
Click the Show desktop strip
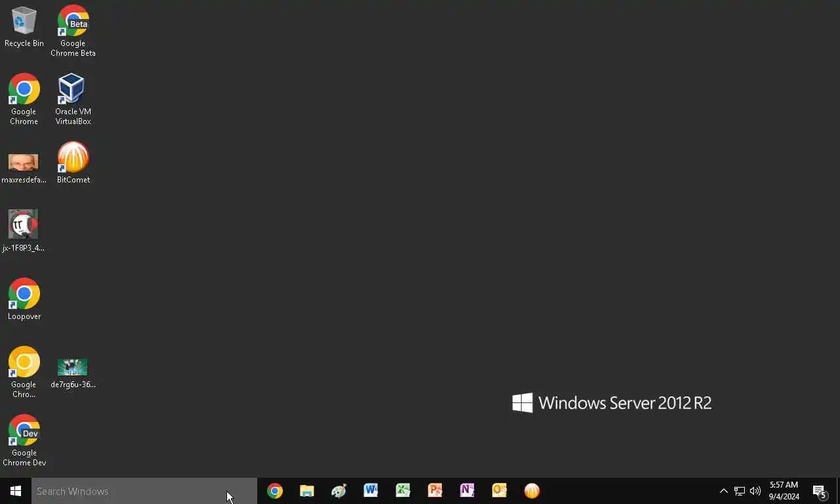[x=838, y=491]
